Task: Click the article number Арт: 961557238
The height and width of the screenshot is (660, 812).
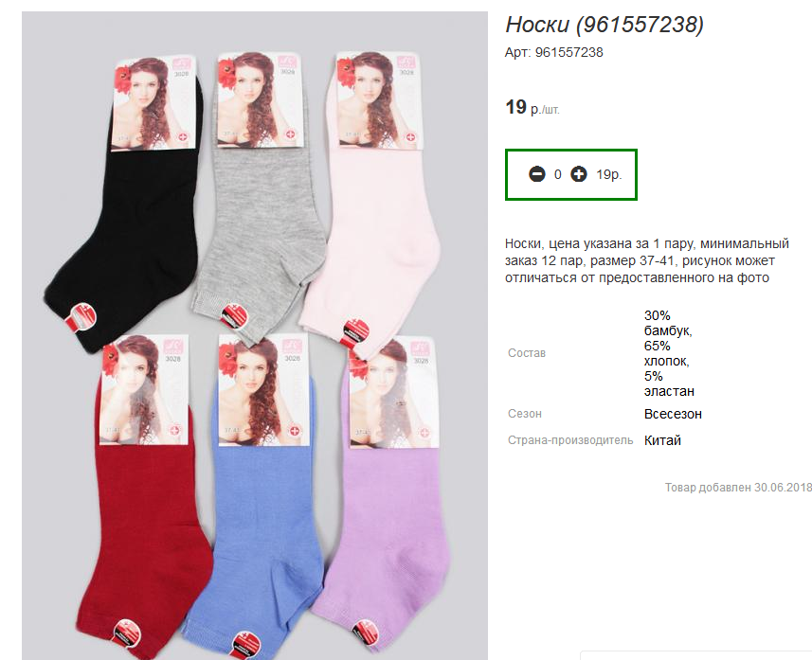Action: 554,52
